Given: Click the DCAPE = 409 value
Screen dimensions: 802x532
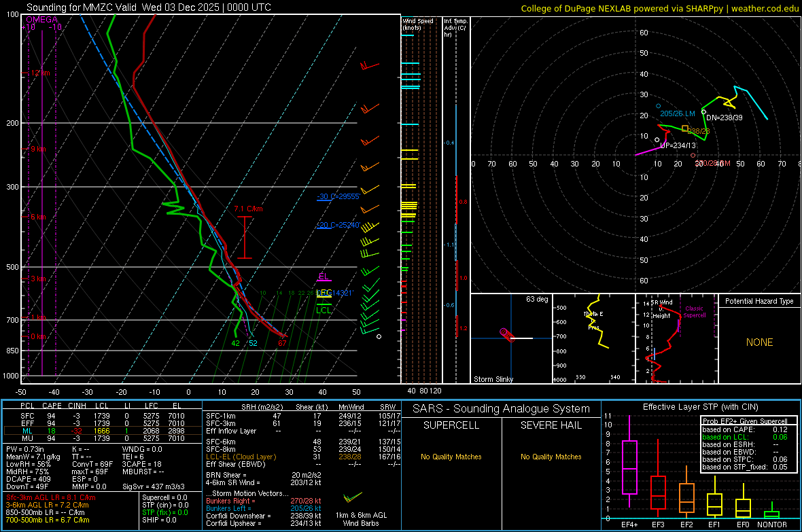Looking at the screenshot, I should tap(28, 479).
